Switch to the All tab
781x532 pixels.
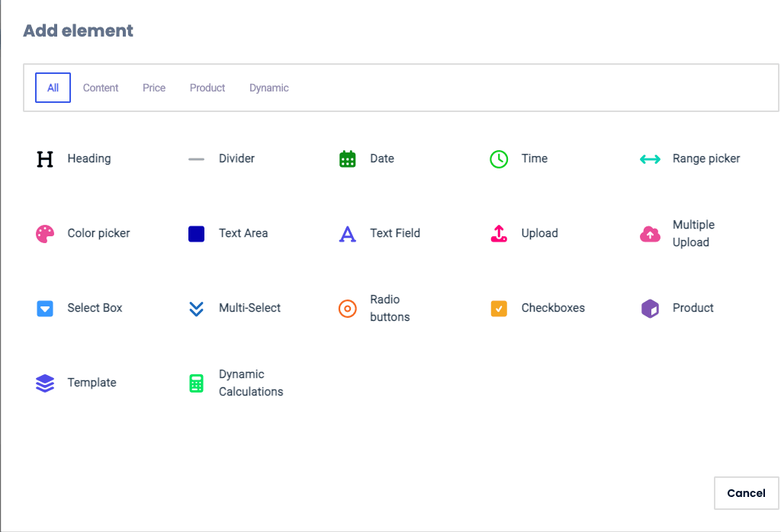pos(53,88)
